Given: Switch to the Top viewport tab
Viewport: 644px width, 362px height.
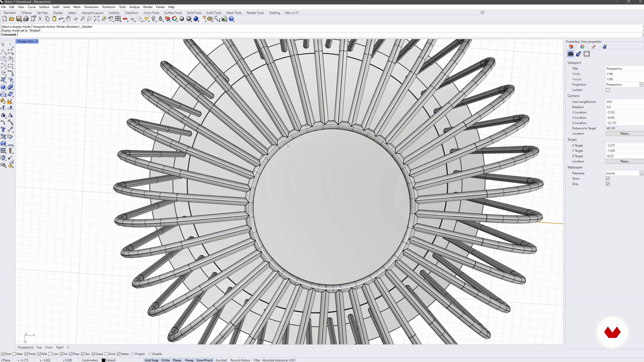Looking at the screenshot, I should (39, 347).
